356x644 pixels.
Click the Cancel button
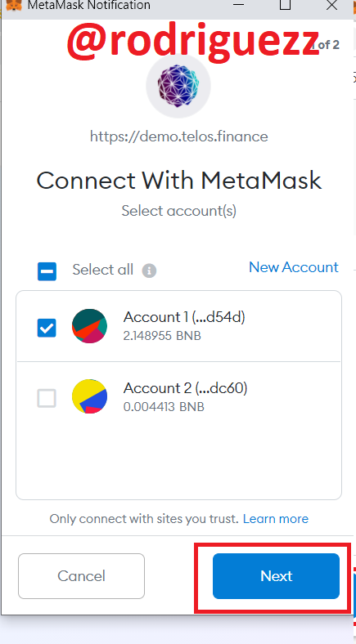click(x=81, y=576)
